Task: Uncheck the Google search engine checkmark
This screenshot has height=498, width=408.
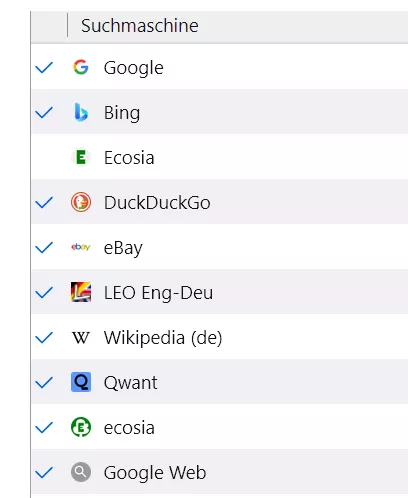Action: [x=44, y=67]
